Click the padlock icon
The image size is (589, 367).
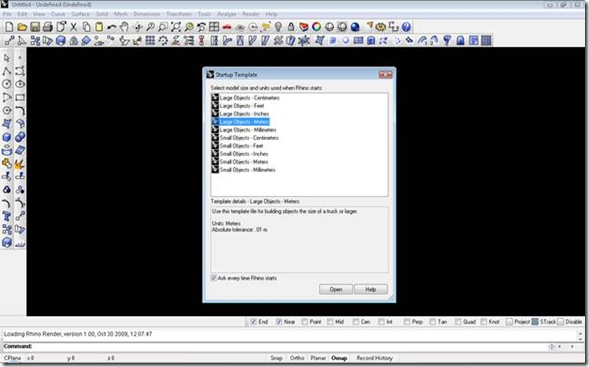pyautogui.click(x=291, y=27)
